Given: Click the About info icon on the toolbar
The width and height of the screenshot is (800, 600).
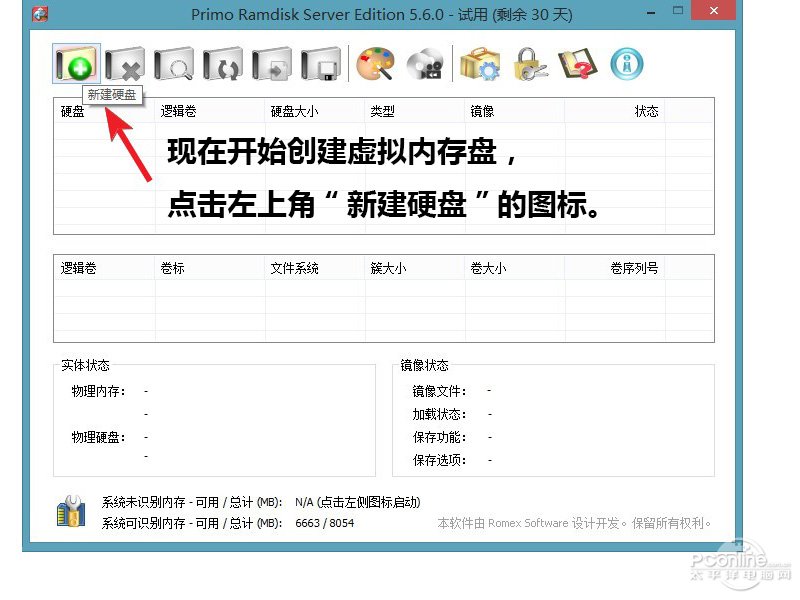Looking at the screenshot, I should (x=629, y=62).
